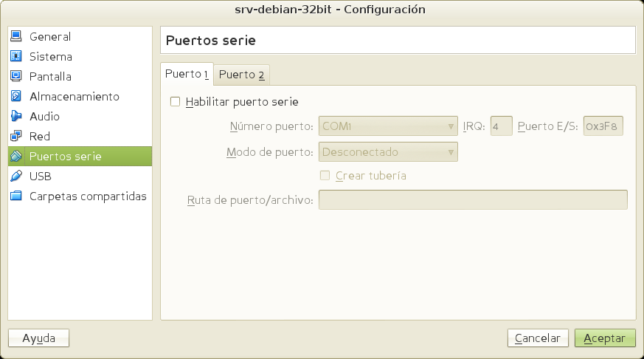Screen dimensions: 644x359
Task: Expand the Modo de puerto dropdown
Action: [x=388, y=151]
